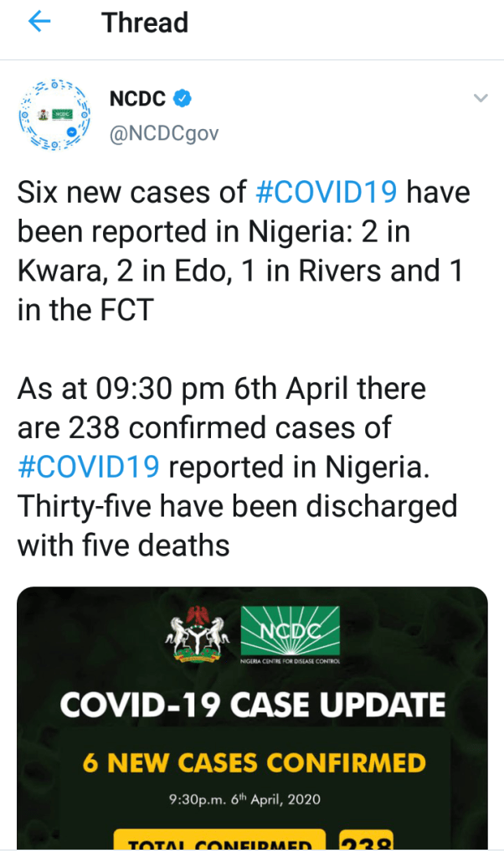Tap the #COVID19 hashtag after "Six new cases of"
This screenshot has width=504, height=858.
[326, 192]
